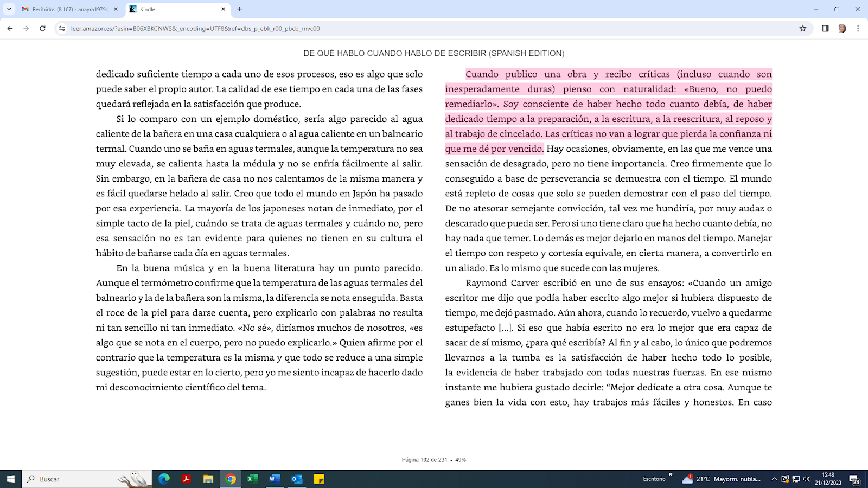
Task: Open Chrome's side panel
Action: (825, 29)
